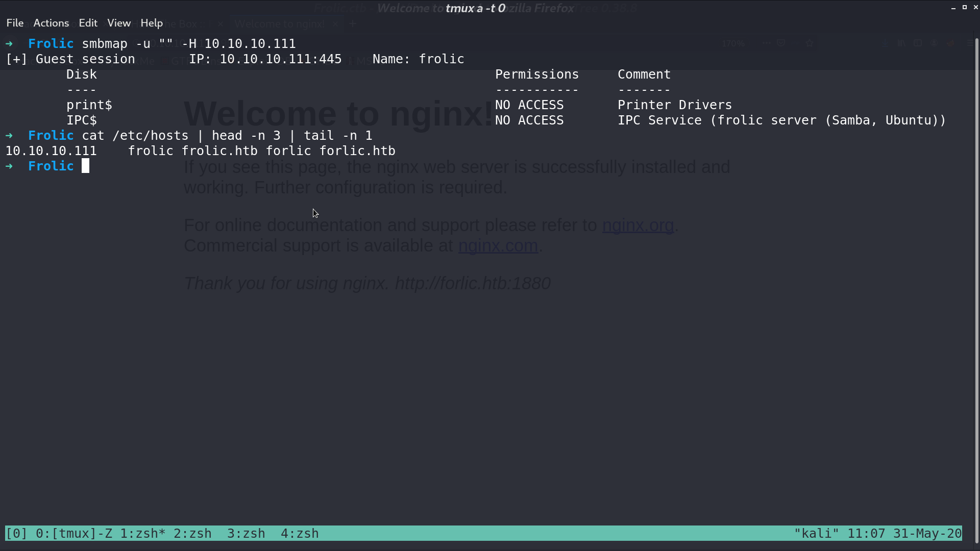Select the active 1:zsh* tmux window
This screenshot has height=551, width=980.
pos(143,533)
